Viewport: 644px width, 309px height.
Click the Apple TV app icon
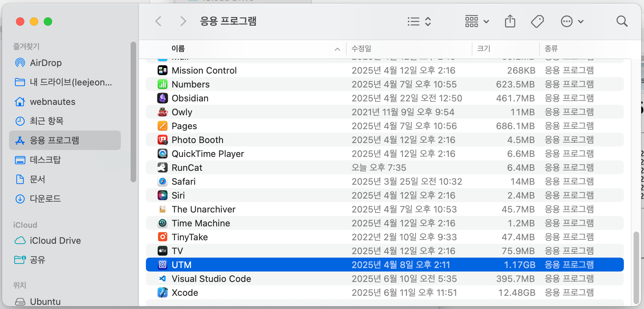point(163,251)
